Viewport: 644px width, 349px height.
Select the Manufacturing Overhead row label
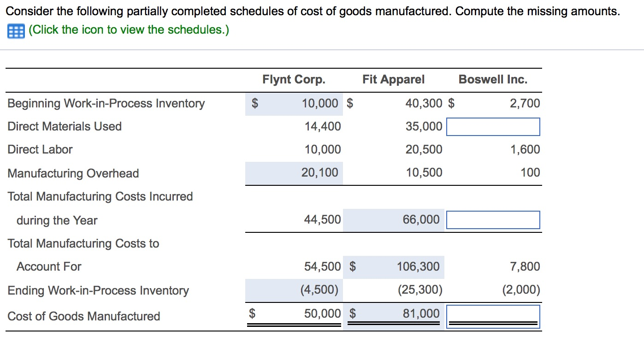[x=73, y=173]
